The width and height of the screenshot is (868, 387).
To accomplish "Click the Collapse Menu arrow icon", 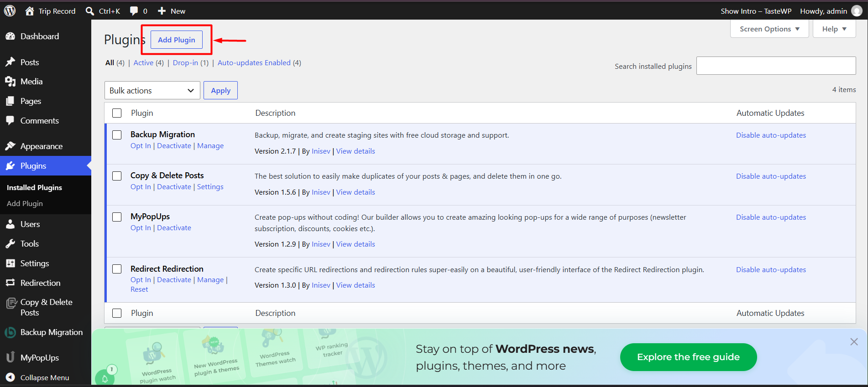I will pyautogui.click(x=10, y=377).
